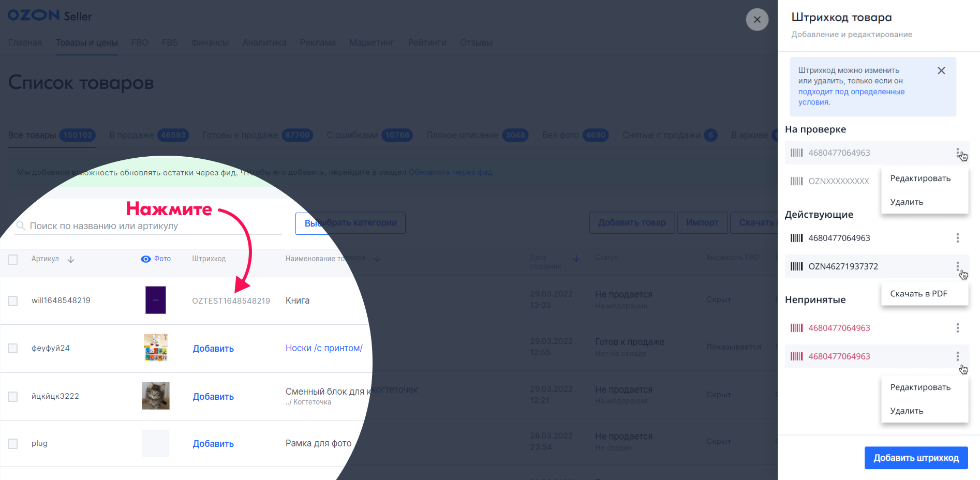Open three-dot menu for barcode OZN46271937372

[x=957, y=266]
